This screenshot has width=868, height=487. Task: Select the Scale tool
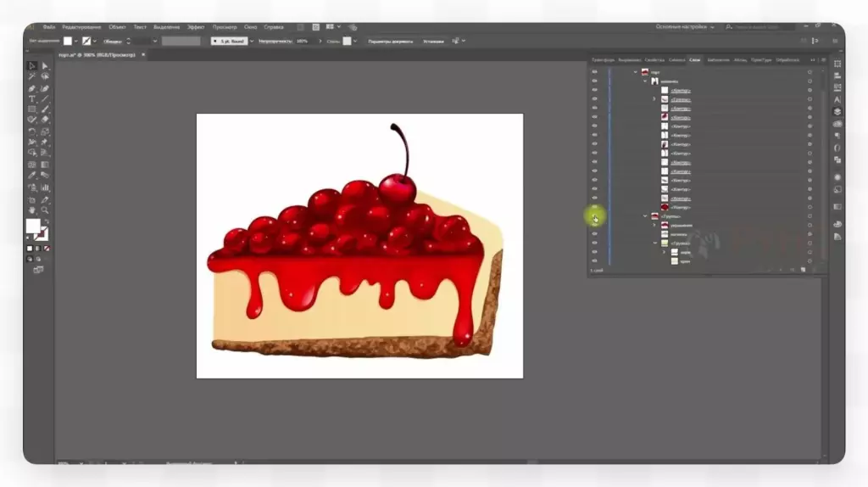tap(45, 132)
